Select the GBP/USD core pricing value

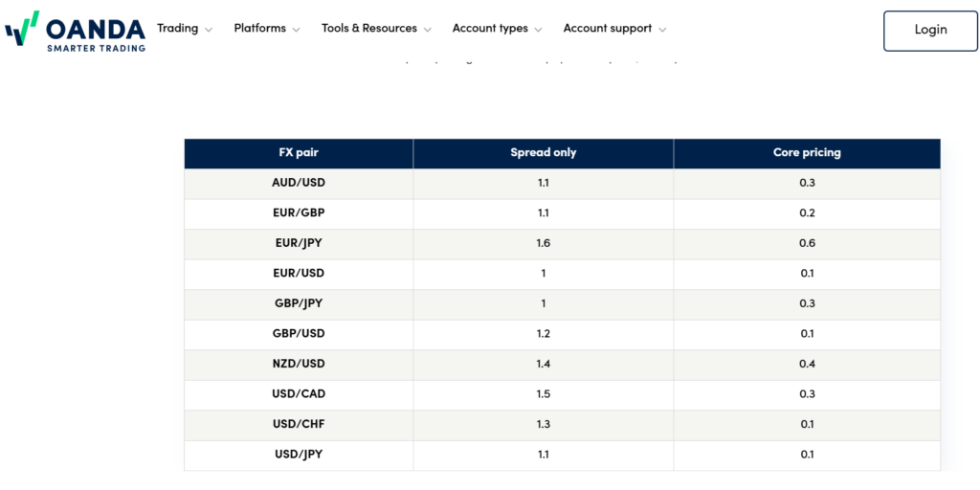click(x=807, y=334)
